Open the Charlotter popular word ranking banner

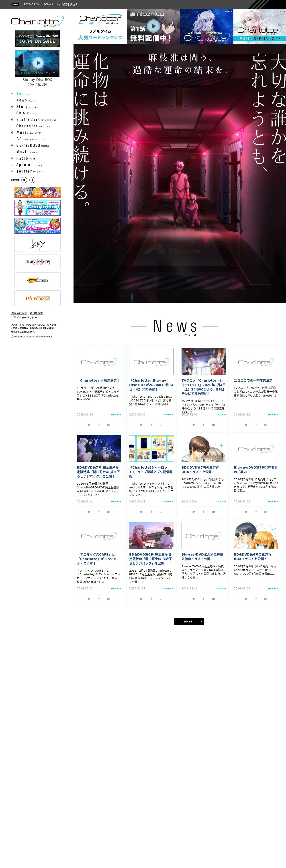pyautogui.click(x=100, y=27)
